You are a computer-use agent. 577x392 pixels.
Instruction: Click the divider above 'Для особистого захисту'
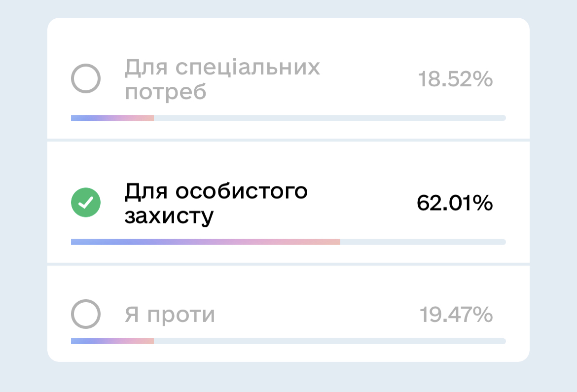point(288,141)
